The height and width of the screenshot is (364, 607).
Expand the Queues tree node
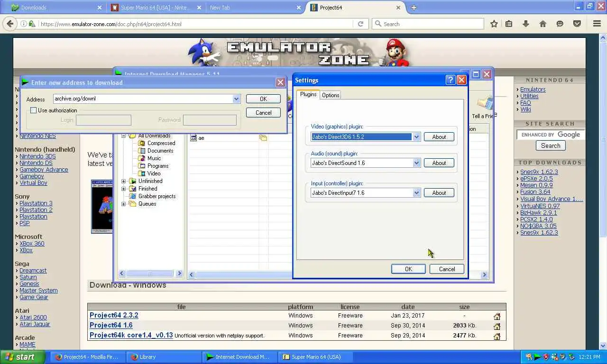124,204
